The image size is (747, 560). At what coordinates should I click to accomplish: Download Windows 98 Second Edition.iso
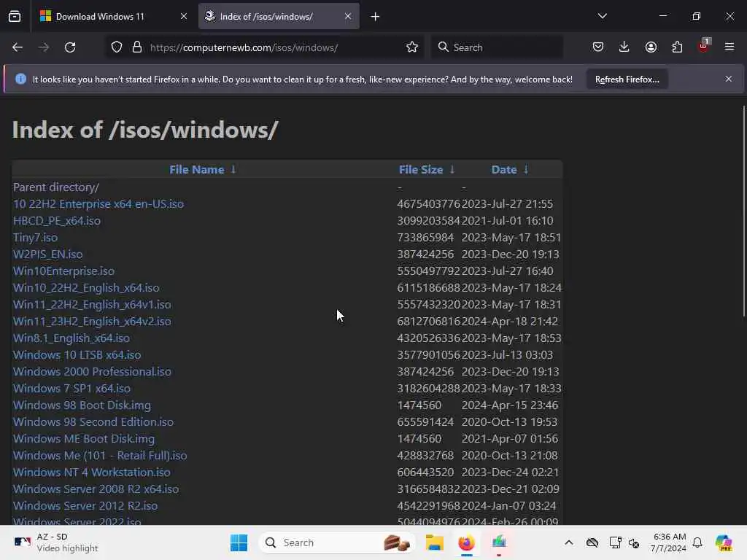pyautogui.click(x=93, y=422)
